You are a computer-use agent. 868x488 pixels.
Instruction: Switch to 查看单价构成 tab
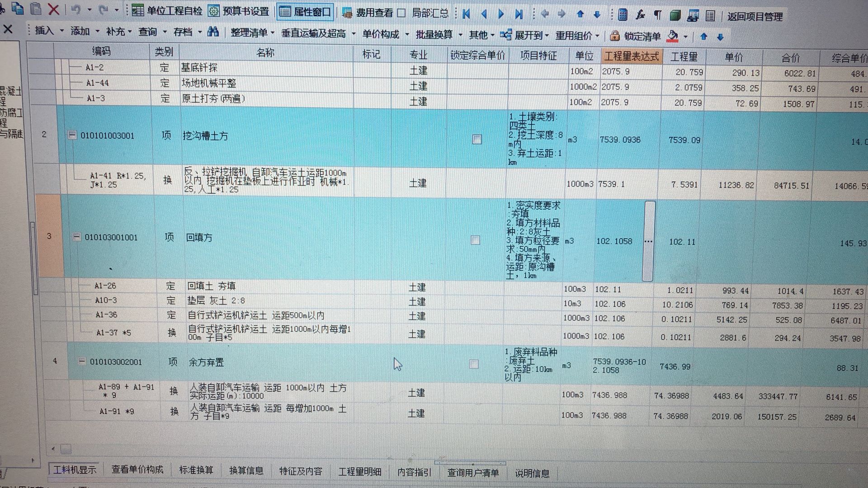click(137, 469)
